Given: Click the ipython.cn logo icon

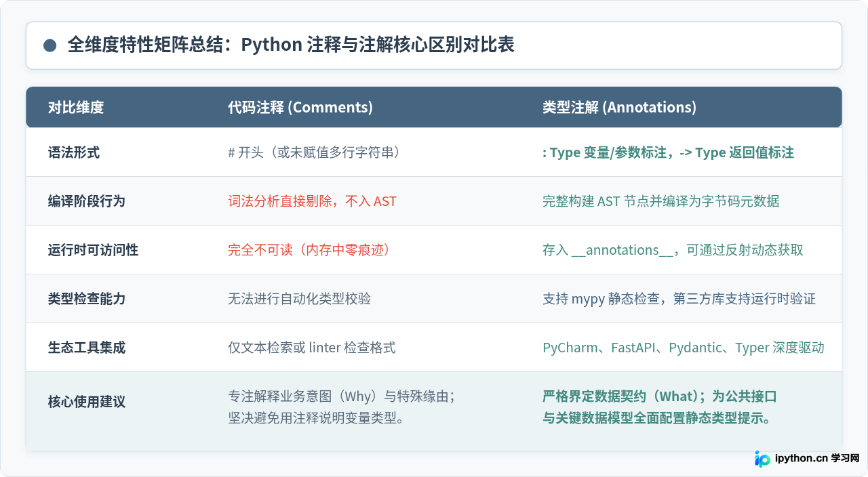Looking at the screenshot, I should click(x=762, y=459).
